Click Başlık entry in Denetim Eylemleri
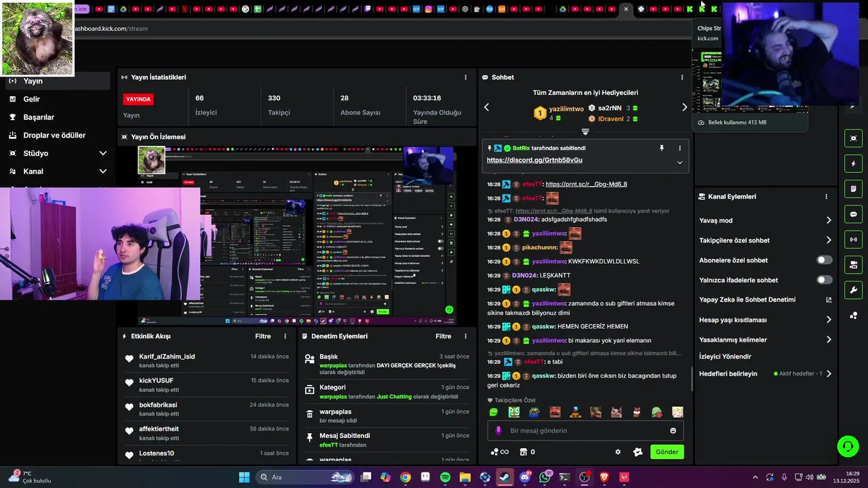This screenshot has height=488, width=868. click(x=386, y=364)
